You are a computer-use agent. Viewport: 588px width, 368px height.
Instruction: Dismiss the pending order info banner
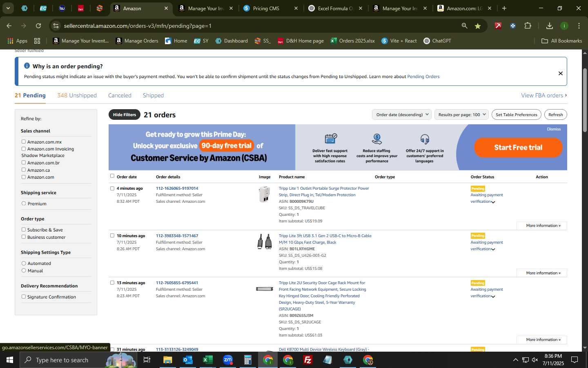click(x=560, y=73)
